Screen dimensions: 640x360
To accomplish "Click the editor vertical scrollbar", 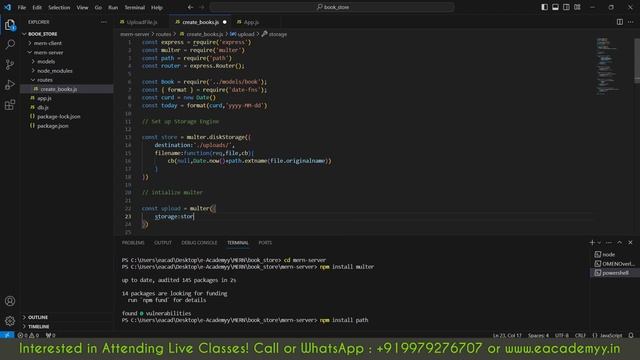I will pyautogui.click(x=637, y=61).
